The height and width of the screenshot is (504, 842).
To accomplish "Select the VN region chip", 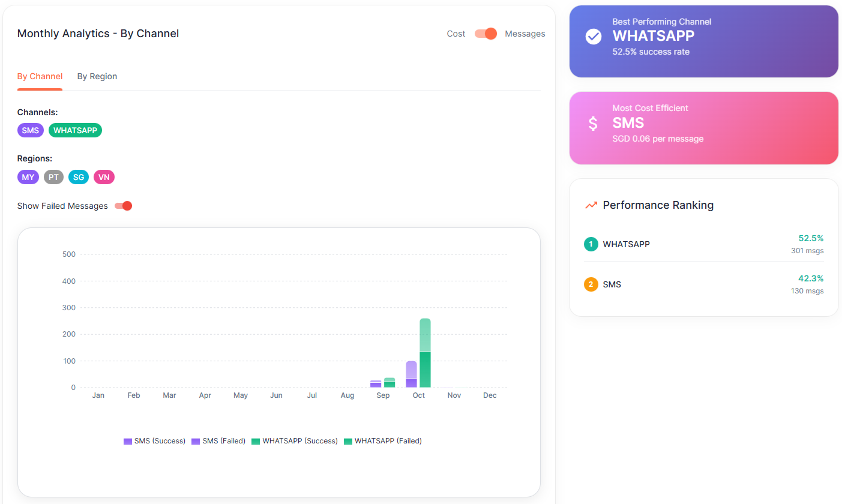I will (104, 177).
